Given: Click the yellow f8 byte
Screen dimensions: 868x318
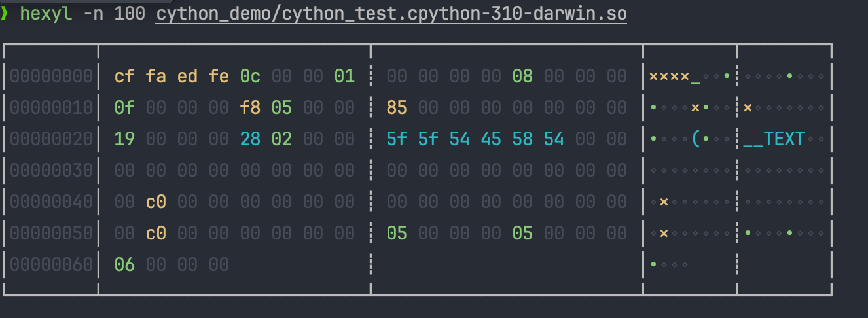Looking at the screenshot, I should click(250, 108).
